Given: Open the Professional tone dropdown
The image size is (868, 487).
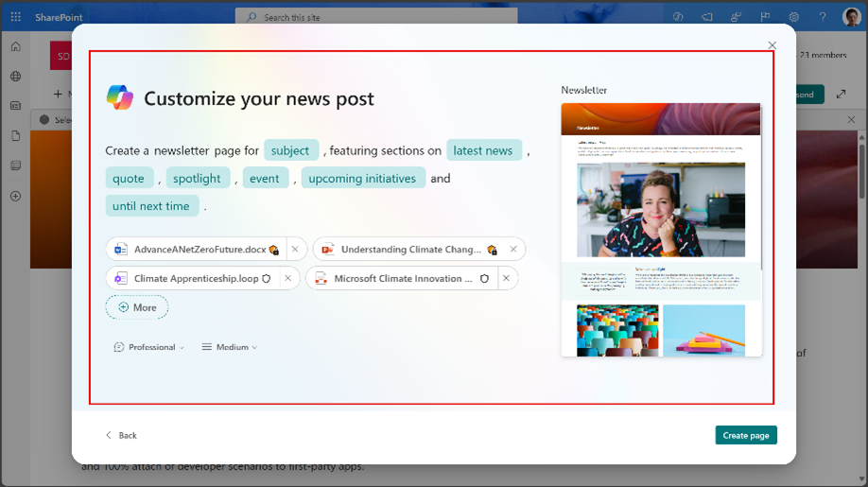Looking at the screenshot, I should pyautogui.click(x=148, y=347).
